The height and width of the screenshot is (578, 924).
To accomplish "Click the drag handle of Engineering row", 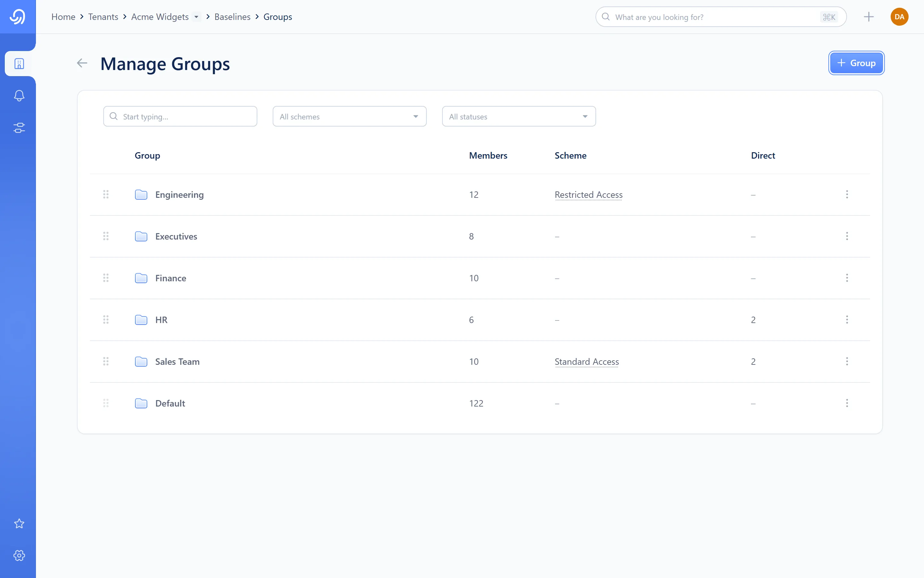I will pyautogui.click(x=106, y=195).
